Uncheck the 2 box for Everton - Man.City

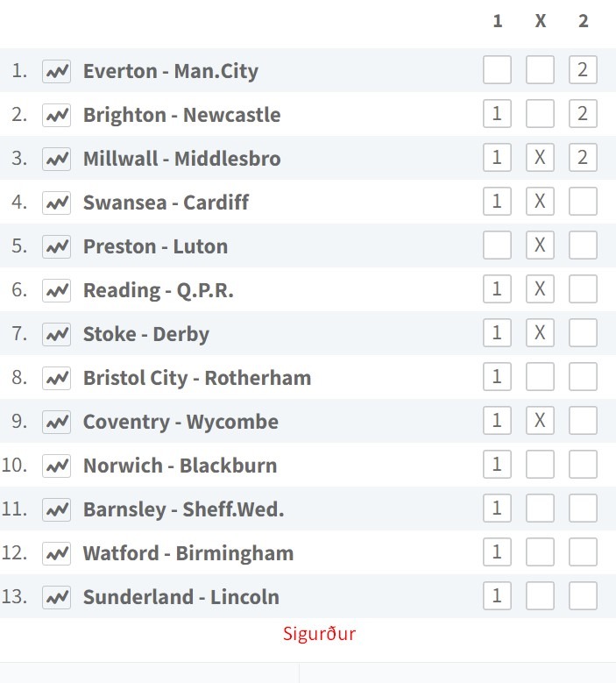pos(583,69)
